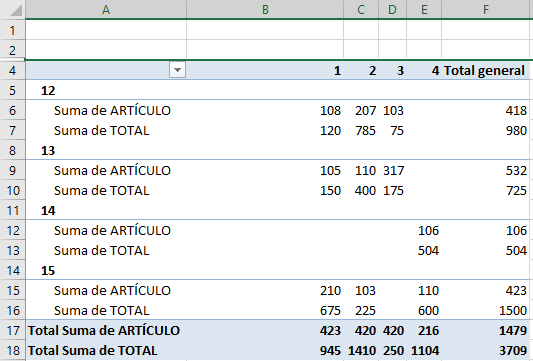Click the value 675 in row 16
Viewport: 533px width, 361px height.
click(x=330, y=311)
